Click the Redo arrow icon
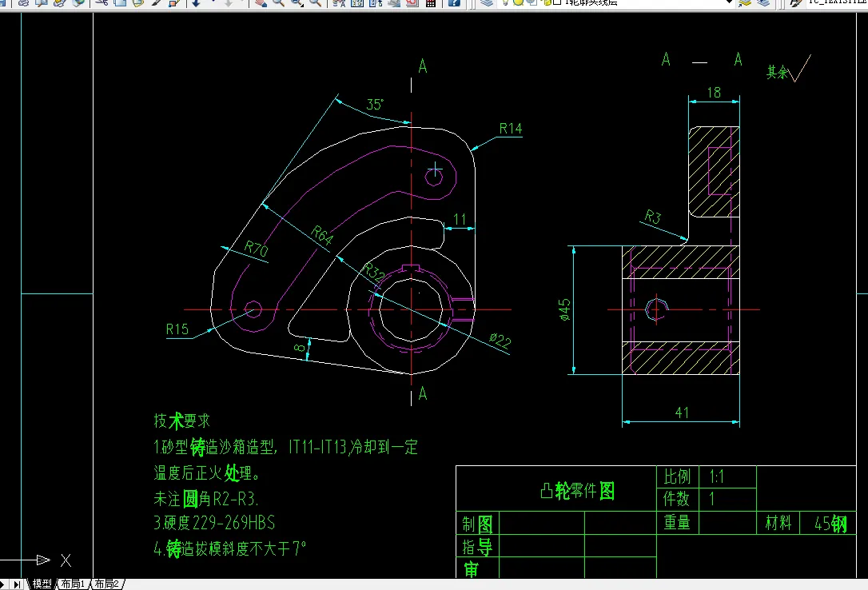Viewport: 868px width, 590px height. 228,4
